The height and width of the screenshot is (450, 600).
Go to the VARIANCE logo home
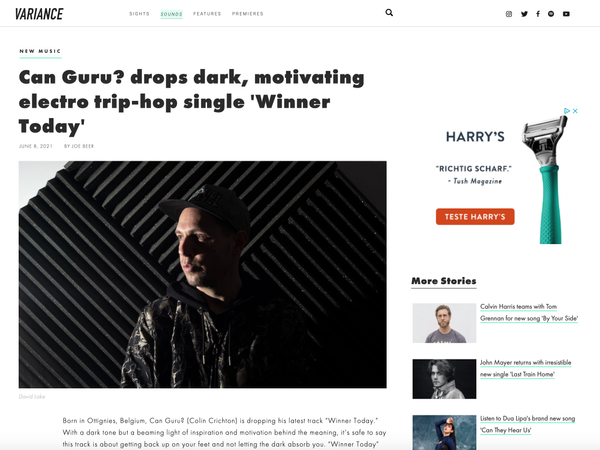[39, 14]
